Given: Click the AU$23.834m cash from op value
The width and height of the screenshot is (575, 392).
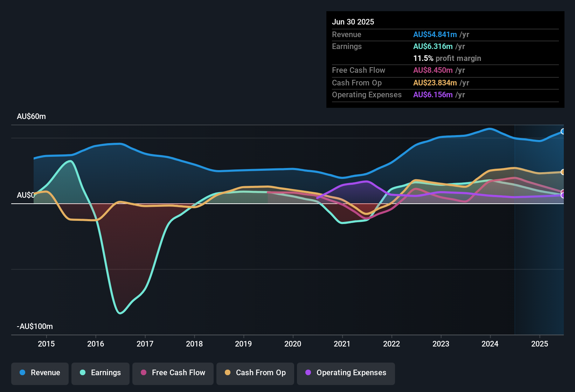Looking at the screenshot, I should click(x=435, y=83).
